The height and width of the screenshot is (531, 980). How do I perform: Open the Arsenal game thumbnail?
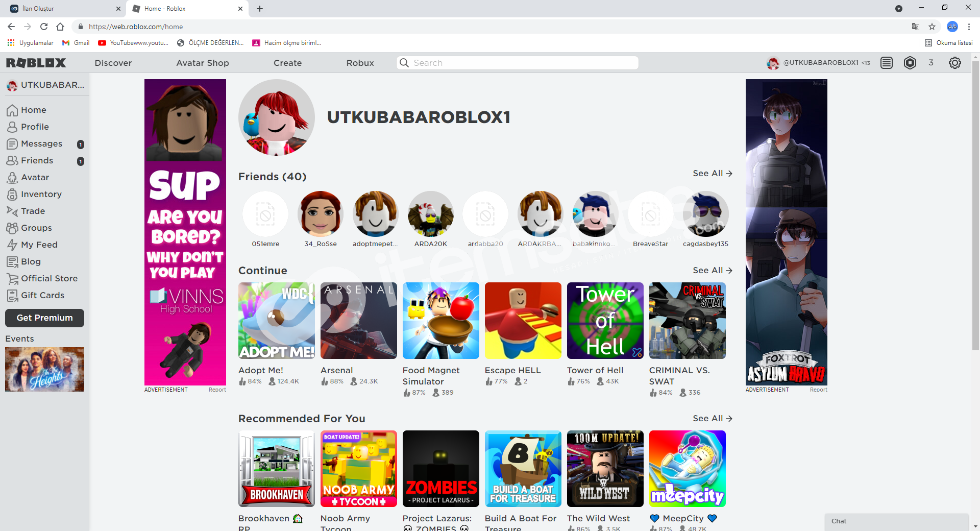pyautogui.click(x=359, y=321)
